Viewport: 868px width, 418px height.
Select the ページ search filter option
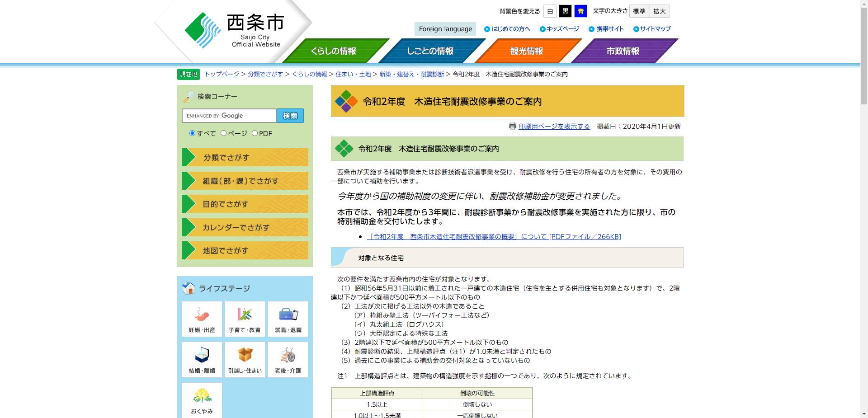click(x=223, y=133)
